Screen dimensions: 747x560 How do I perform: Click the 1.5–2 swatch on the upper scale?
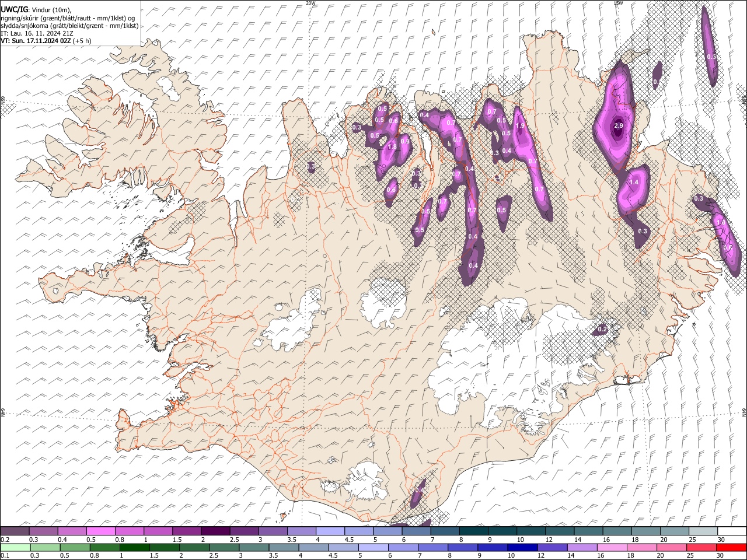point(187,531)
